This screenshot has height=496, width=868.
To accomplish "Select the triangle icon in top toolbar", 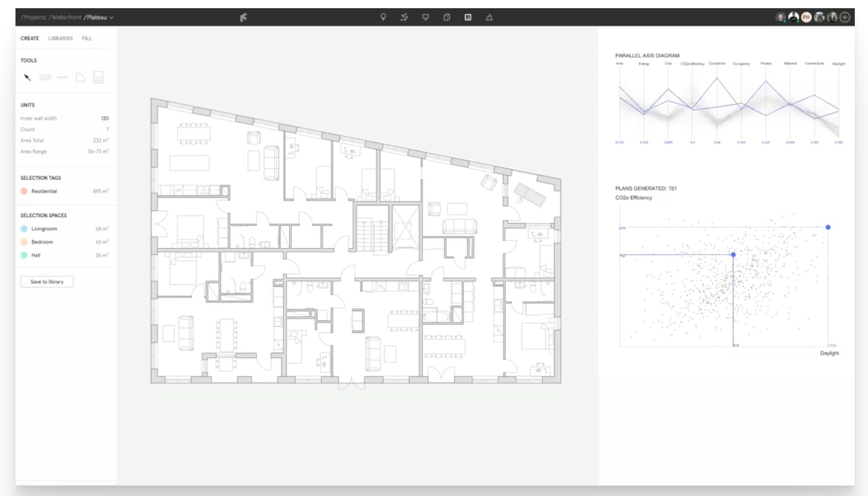I will (x=490, y=17).
